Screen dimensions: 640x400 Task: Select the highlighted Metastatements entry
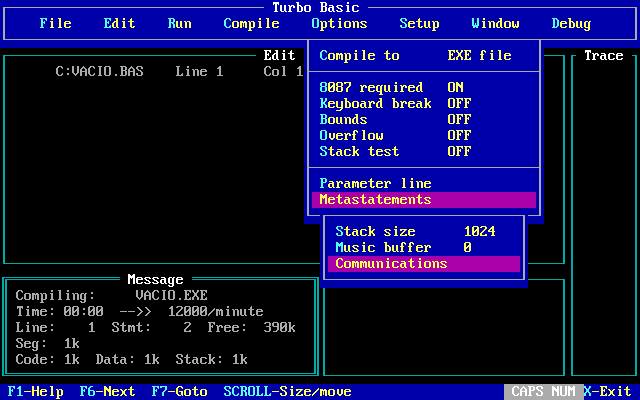click(x=424, y=200)
